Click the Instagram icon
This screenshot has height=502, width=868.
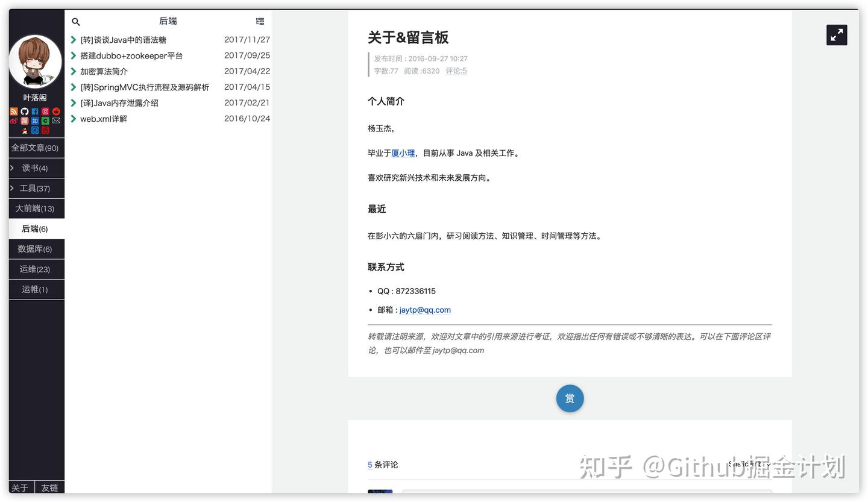(45, 111)
